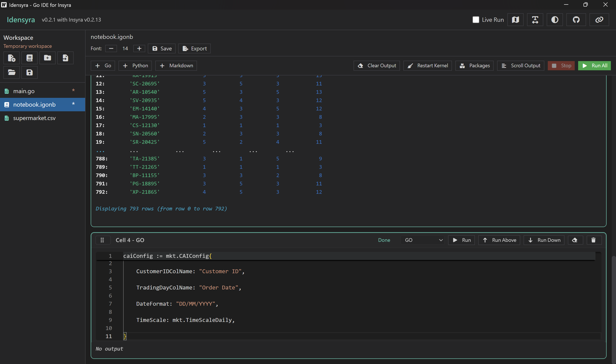Image resolution: width=616 pixels, height=364 pixels.
Task: Delete Cell 4 with the trash icon
Action: [593, 240]
